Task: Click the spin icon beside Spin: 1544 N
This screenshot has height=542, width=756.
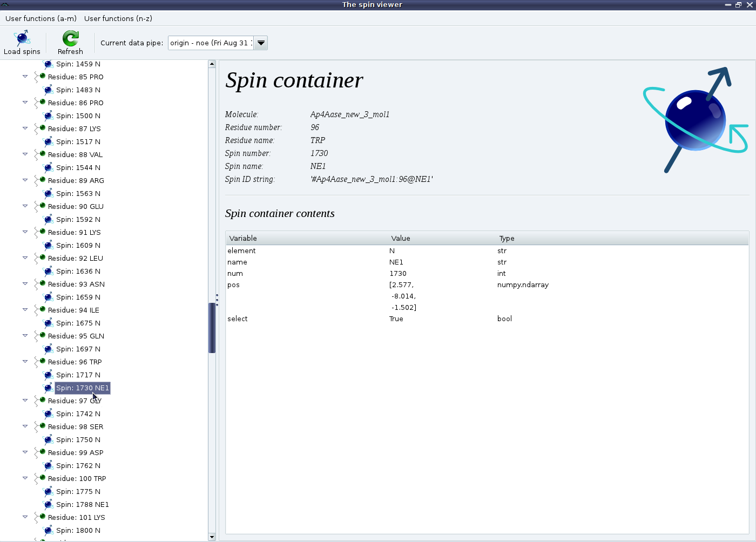Action: [48, 168]
